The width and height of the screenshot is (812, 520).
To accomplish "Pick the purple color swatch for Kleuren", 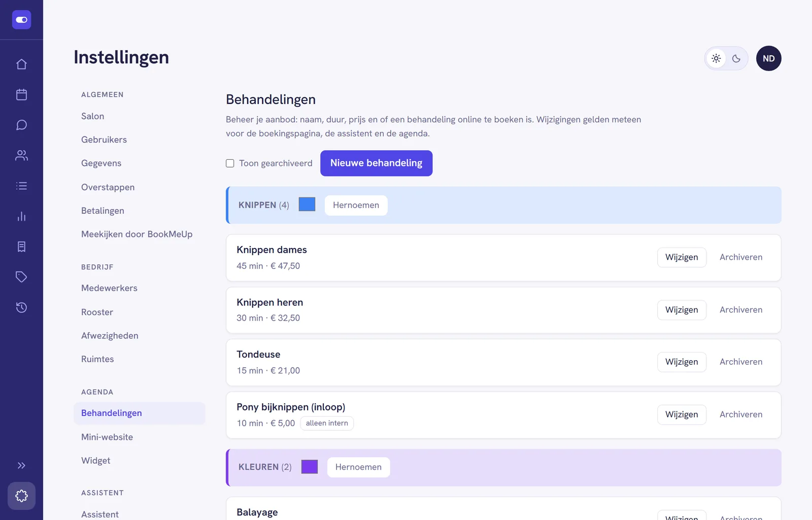I will tap(310, 467).
